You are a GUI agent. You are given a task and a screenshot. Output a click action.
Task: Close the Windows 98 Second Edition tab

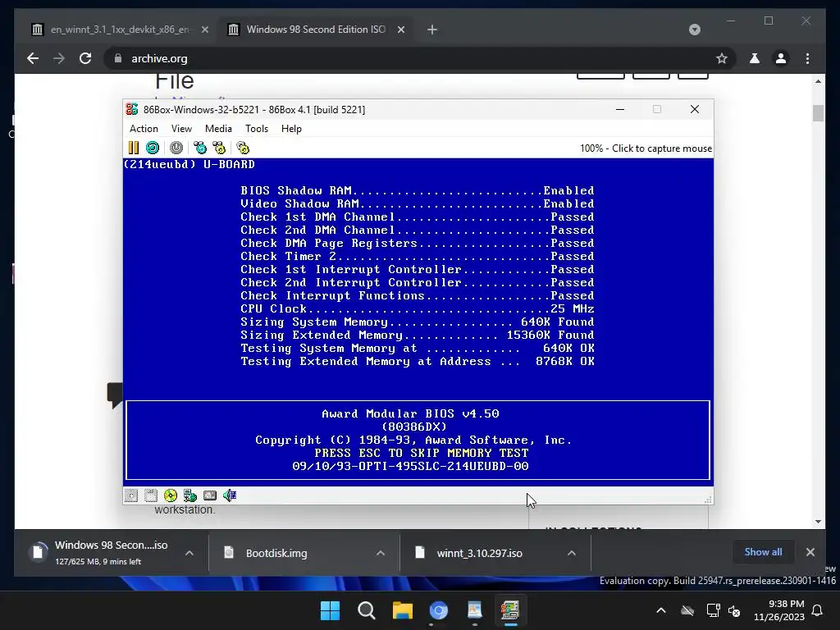(x=400, y=30)
